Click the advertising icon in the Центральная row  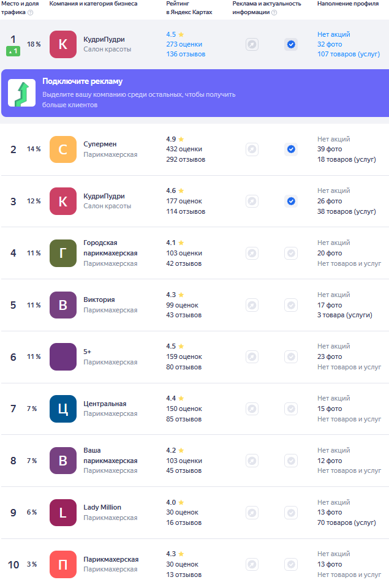252,409
